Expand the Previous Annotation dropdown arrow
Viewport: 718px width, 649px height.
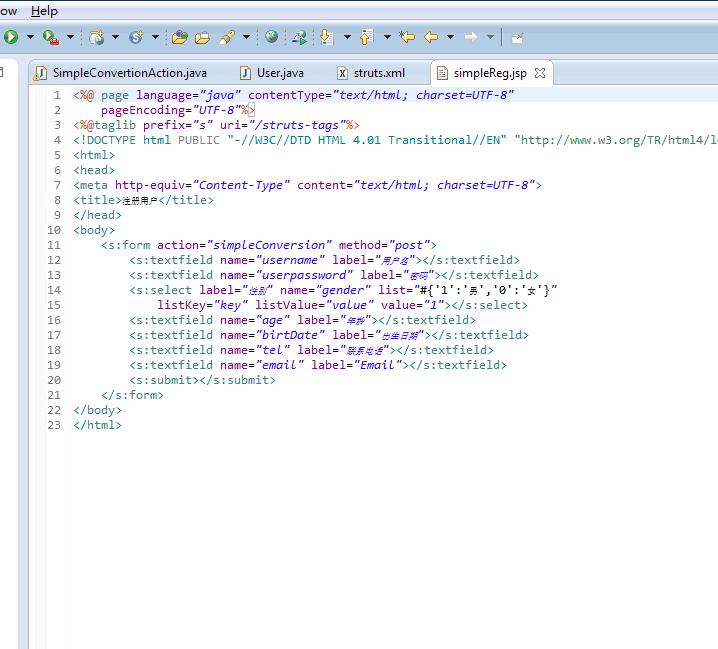pyautogui.click(x=387, y=37)
